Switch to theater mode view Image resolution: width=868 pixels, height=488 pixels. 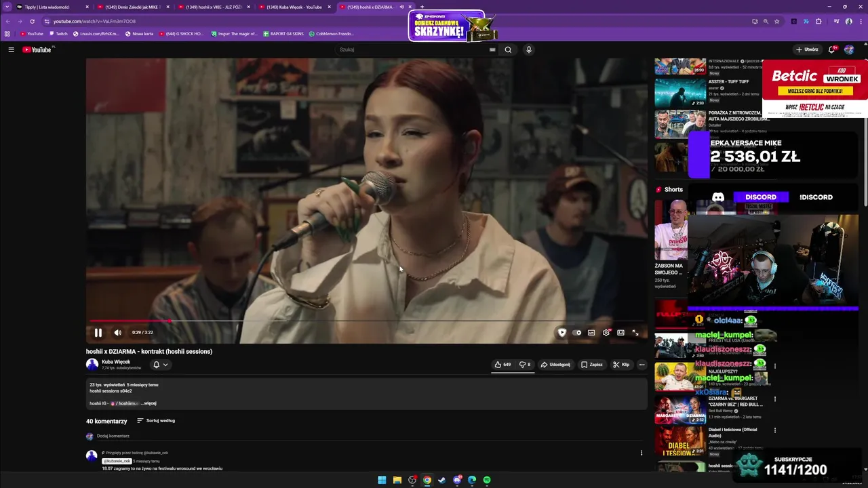(x=620, y=333)
